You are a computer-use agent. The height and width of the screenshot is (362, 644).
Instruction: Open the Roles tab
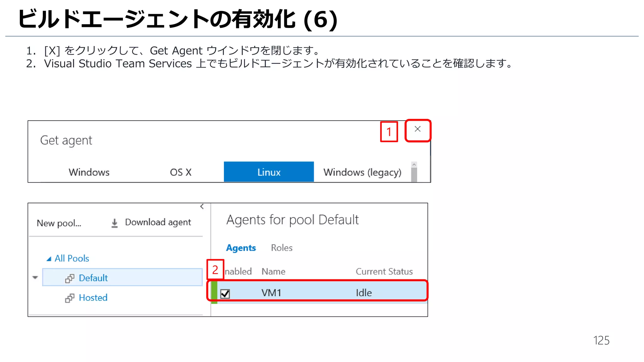coord(281,248)
